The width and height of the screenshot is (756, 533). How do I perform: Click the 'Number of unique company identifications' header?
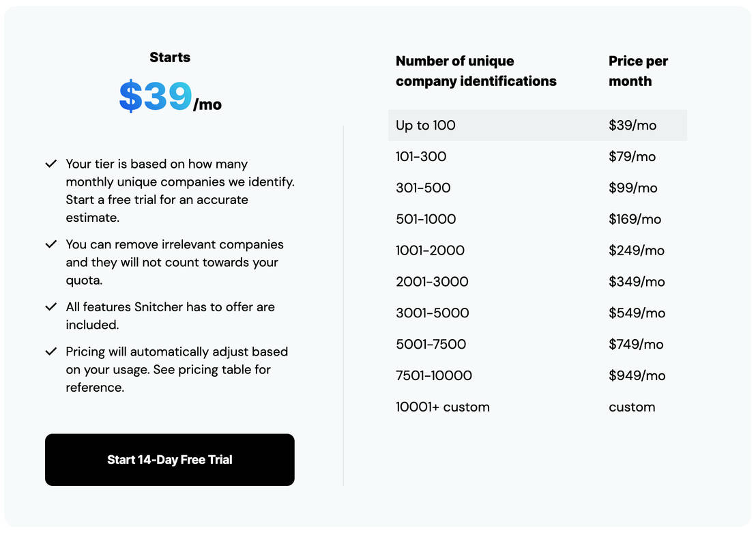pyautogui.click(x=476, y=70)
